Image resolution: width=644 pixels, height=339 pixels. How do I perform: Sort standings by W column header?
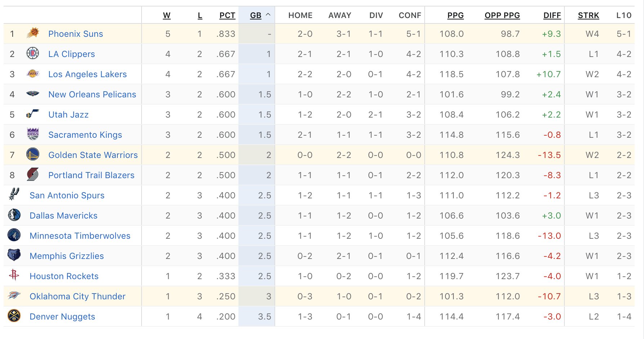click(x=167, y=16)
